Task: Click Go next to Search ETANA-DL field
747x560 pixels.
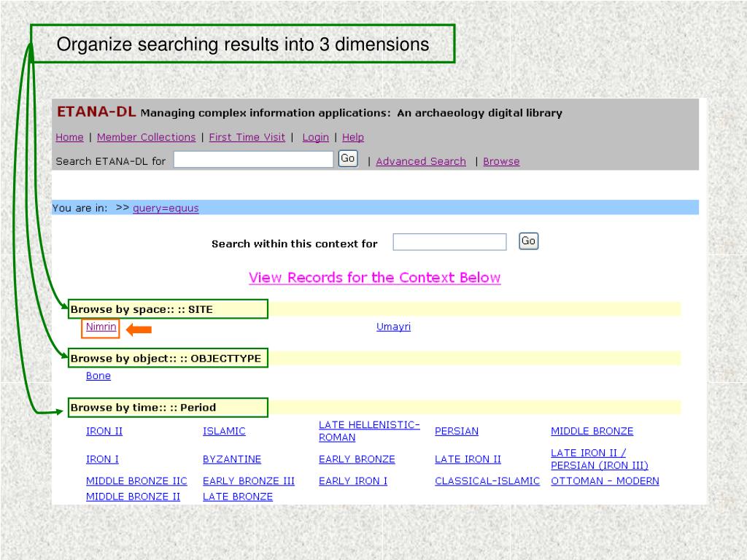Action: pos(348,158)
